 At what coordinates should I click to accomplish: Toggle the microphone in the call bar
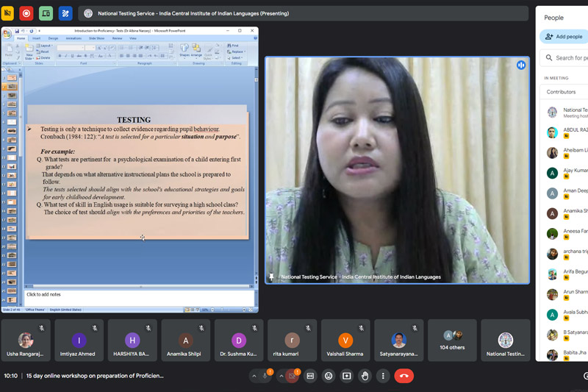click(x=265, y=376)
